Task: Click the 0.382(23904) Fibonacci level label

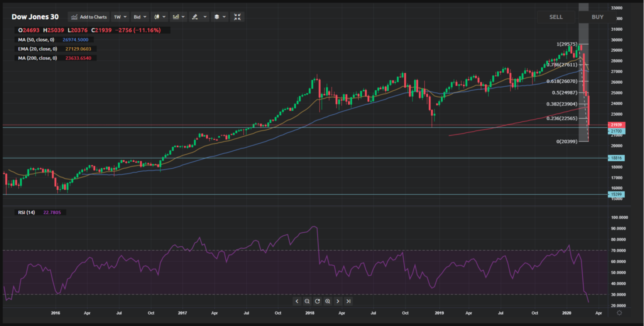Action: pos(561,104)
